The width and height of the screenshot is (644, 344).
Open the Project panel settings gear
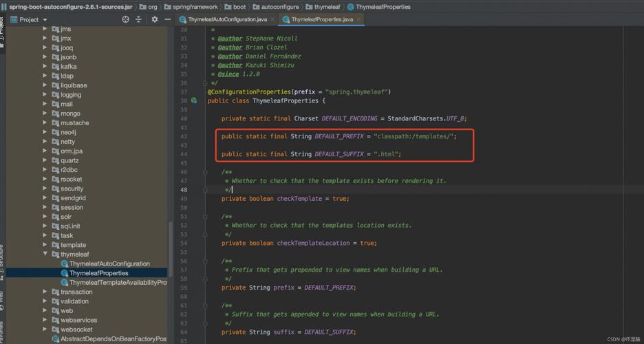154,19
